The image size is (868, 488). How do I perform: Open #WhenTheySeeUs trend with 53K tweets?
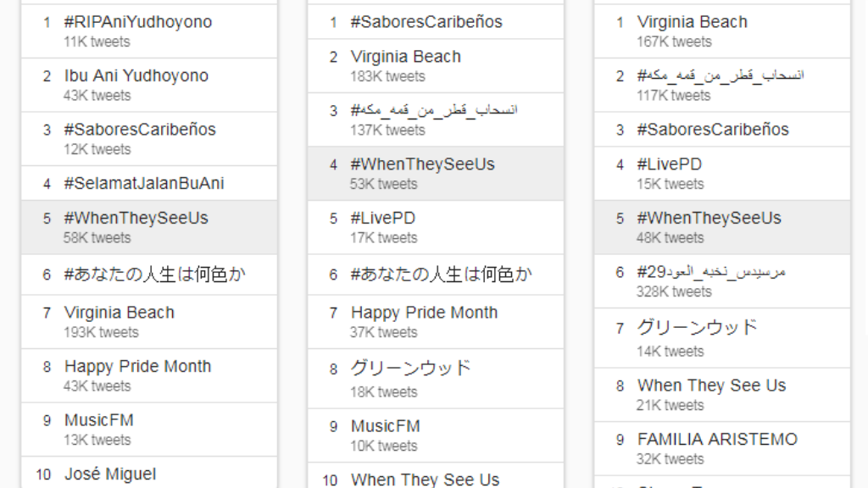click(422, 164)
